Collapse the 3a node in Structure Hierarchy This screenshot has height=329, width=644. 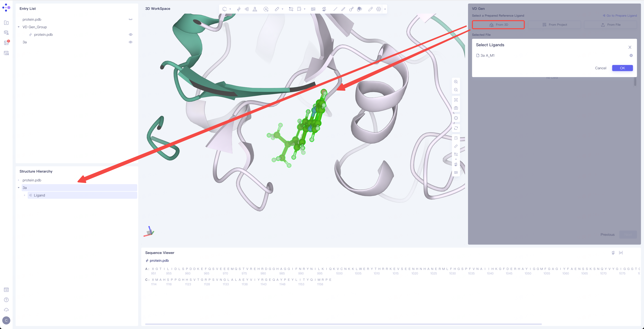point(18,188)
